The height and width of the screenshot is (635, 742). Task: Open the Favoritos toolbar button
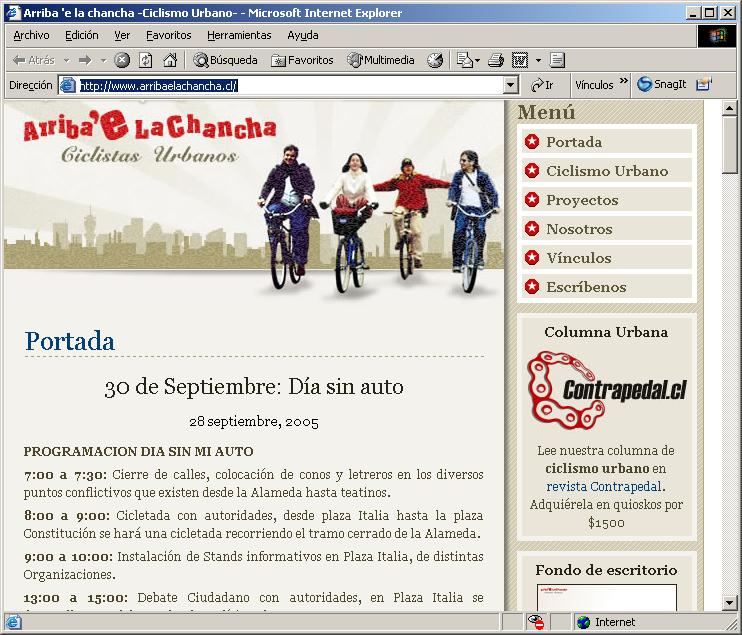[302, 60]
